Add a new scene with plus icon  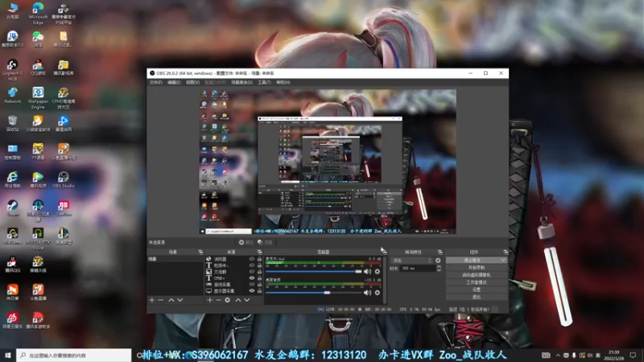pyautogui.click(x=152, y=300)
